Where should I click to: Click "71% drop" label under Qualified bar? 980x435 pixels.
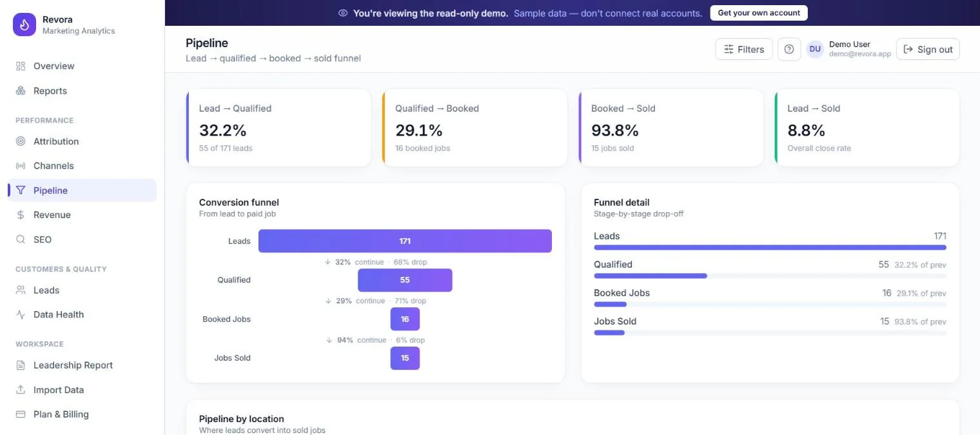coord(409,301)
